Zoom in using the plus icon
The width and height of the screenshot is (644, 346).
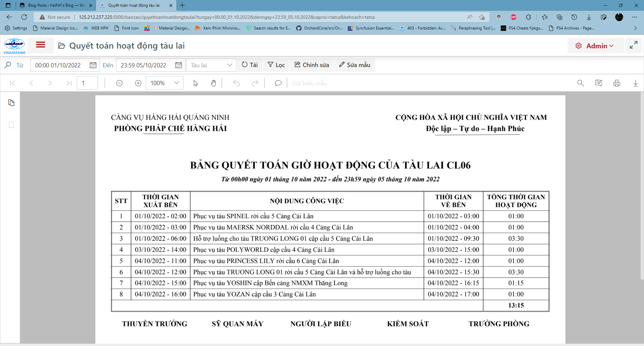coord(138,83)
